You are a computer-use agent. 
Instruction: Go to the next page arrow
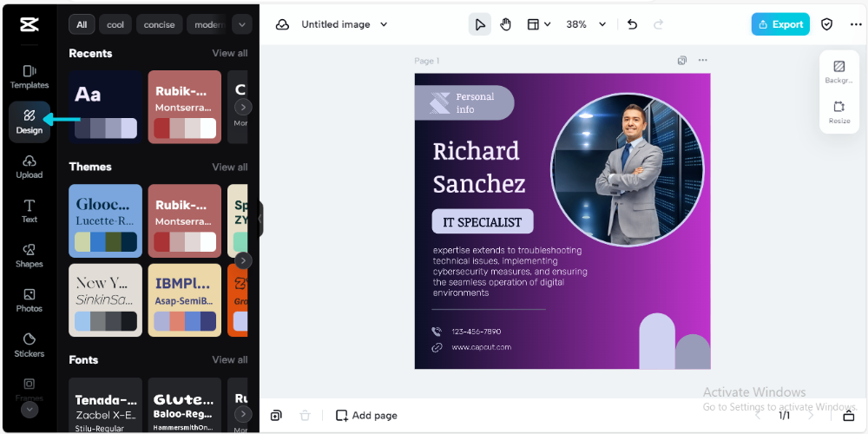811,415
